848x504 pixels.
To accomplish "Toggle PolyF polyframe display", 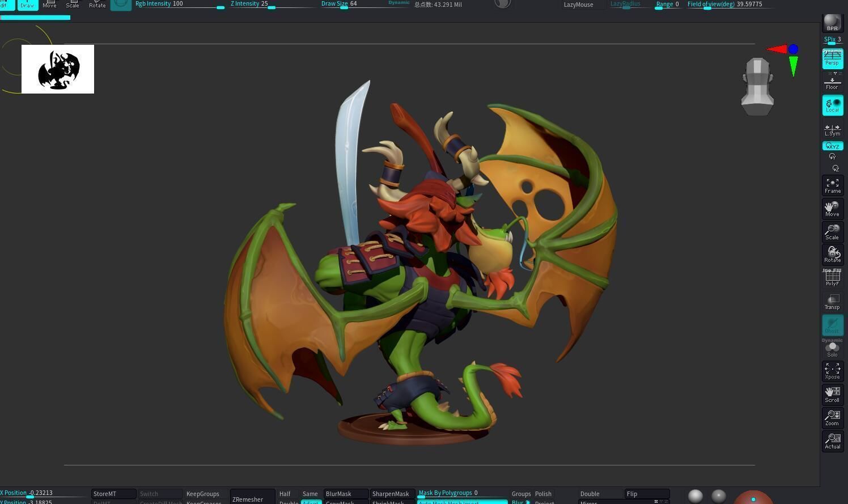I will 832,278.
